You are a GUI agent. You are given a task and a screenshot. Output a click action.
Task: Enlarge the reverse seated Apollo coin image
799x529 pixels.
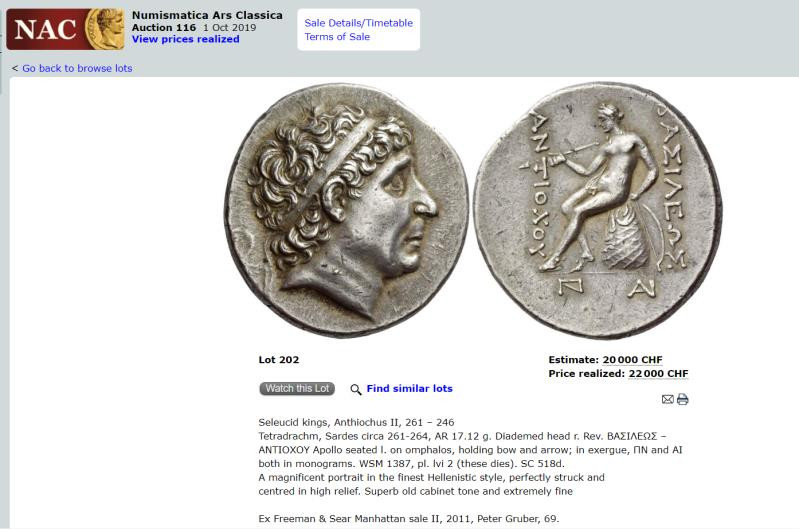coord(598,210)
